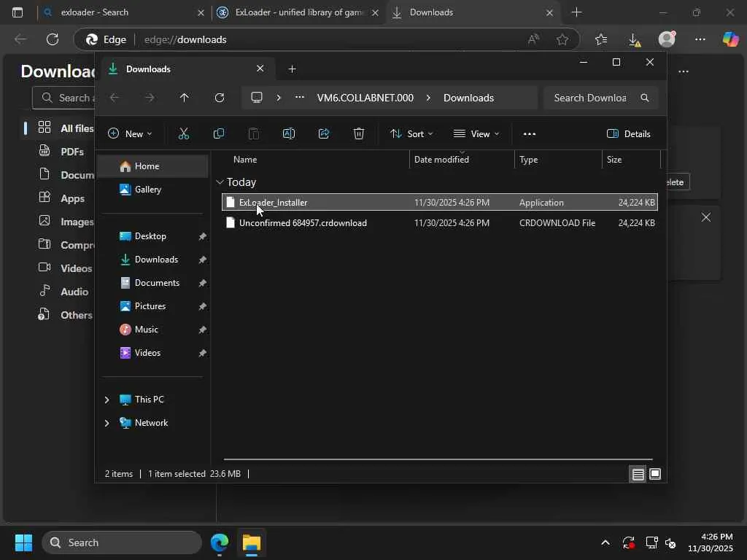Click breadcrumb chevron after PC icon
The width and height of the screenshot is (747, 560).
[279, 98]
